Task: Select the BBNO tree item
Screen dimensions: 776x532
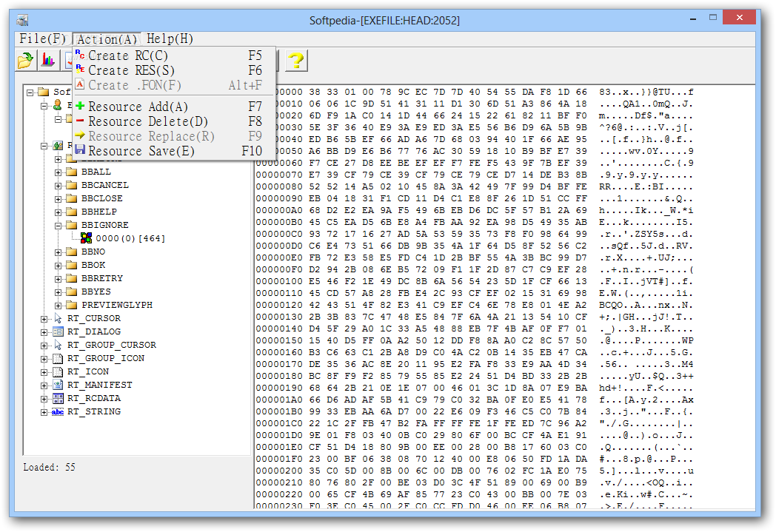Action: pos(93,252)
